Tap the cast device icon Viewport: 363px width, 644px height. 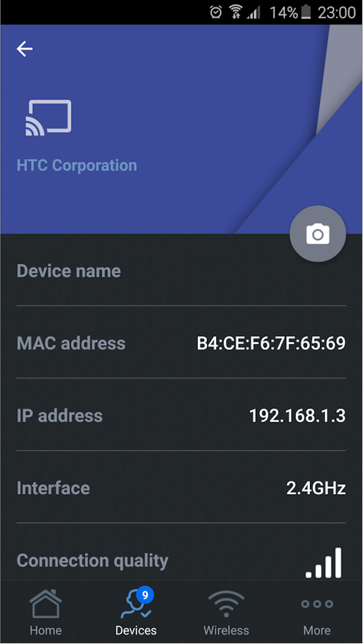48,117
